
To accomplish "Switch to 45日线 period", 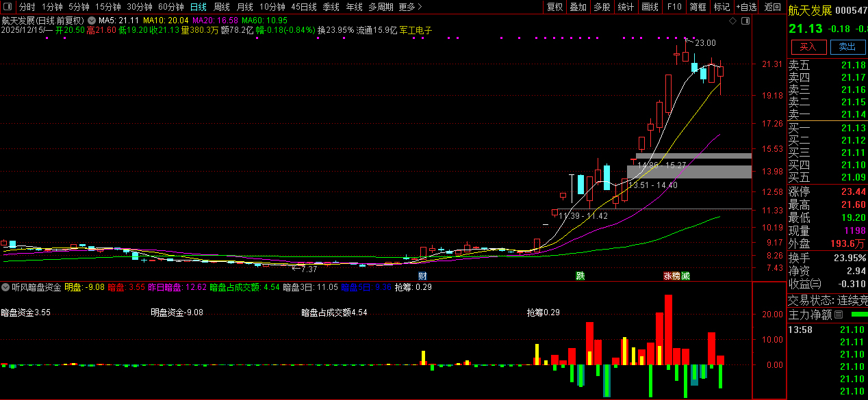I will [x=304, y=7].
